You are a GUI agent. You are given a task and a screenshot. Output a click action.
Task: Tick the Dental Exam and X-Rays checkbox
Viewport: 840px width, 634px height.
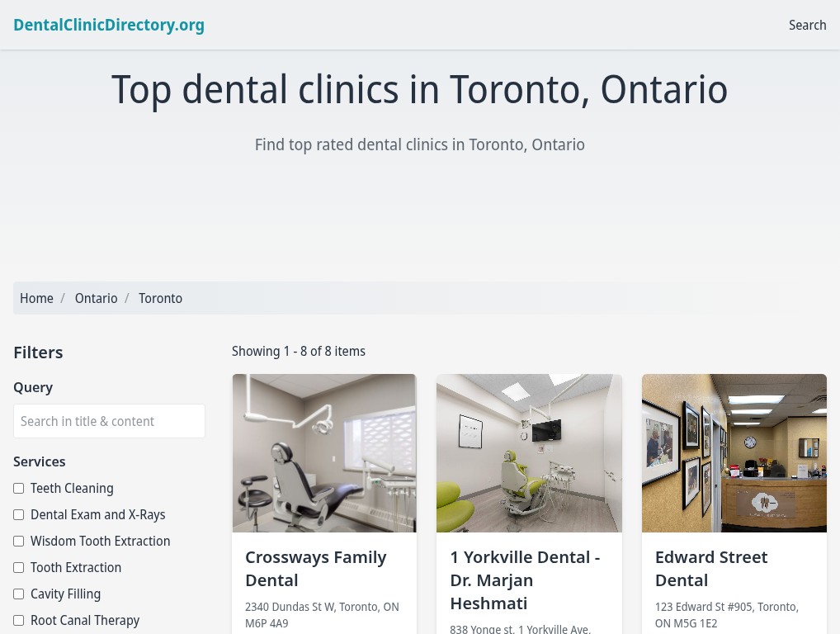19,514
